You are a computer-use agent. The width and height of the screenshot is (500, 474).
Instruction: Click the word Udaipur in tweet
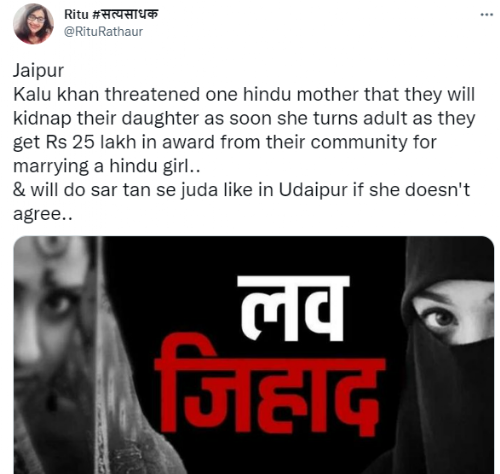tap(313, 190)
